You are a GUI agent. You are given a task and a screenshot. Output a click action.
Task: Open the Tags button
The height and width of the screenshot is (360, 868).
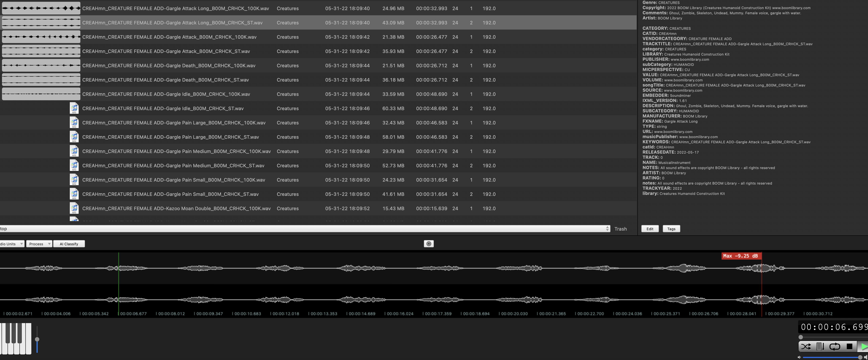(671, 229)
